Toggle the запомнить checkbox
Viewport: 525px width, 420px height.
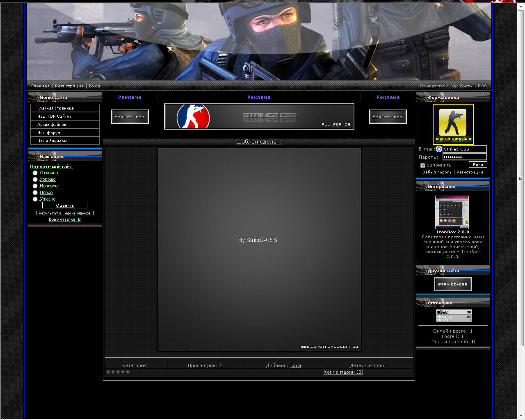click(422, 165)
